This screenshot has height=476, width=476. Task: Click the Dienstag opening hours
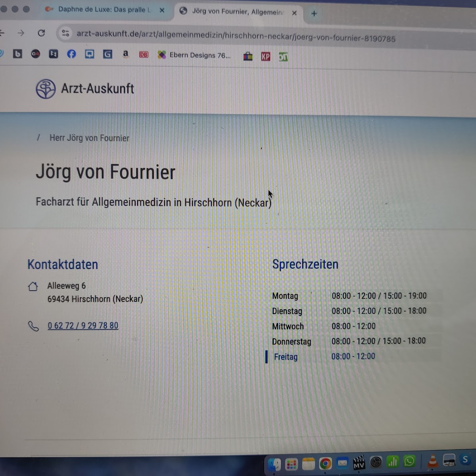379,311
